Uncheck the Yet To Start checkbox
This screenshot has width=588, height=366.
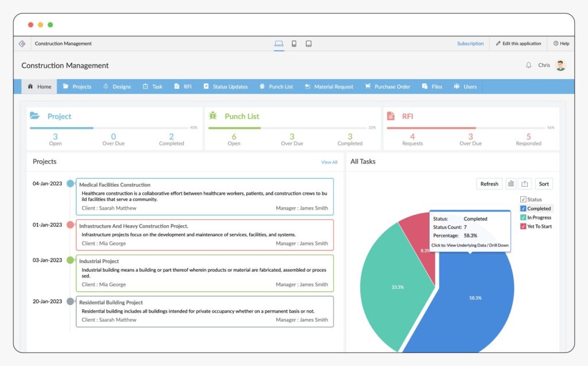pos(523,226)
